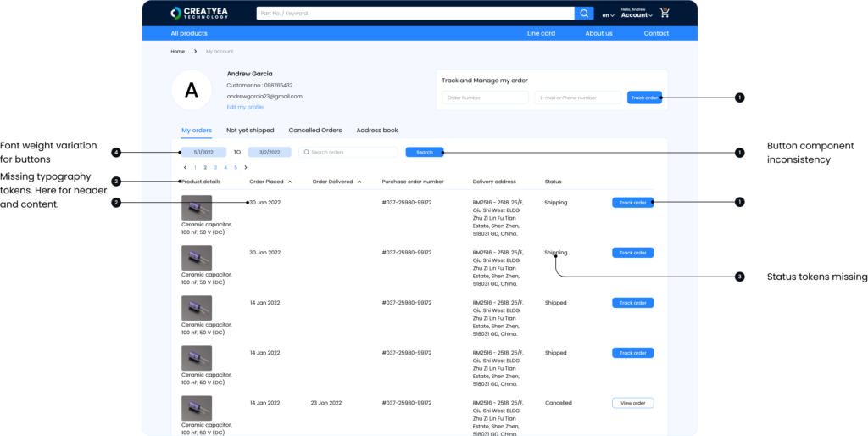Open the 5/1/2022 start date picker
The width and height of the screenshot is (868, 436).
(x=203, y=152)
